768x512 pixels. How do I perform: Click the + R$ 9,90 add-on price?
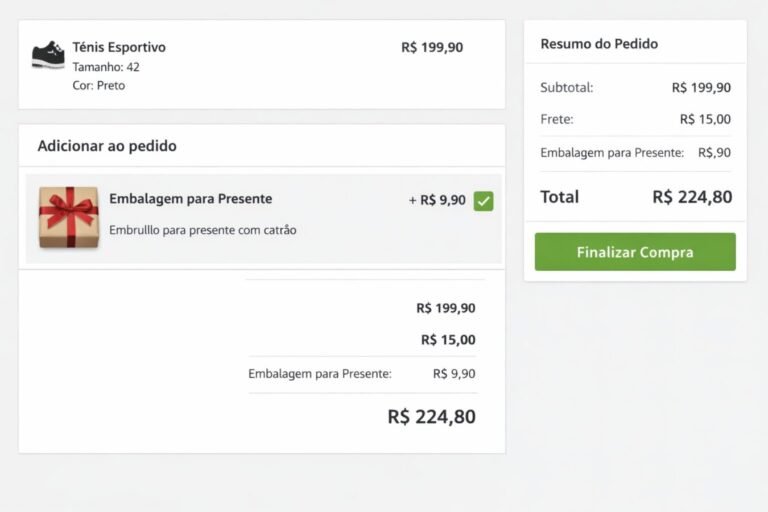(x=437, y=200)
